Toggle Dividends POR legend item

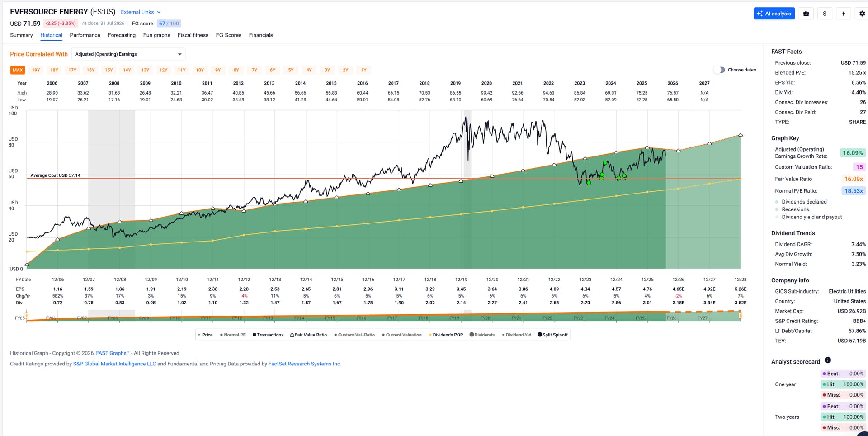(446, 335)
